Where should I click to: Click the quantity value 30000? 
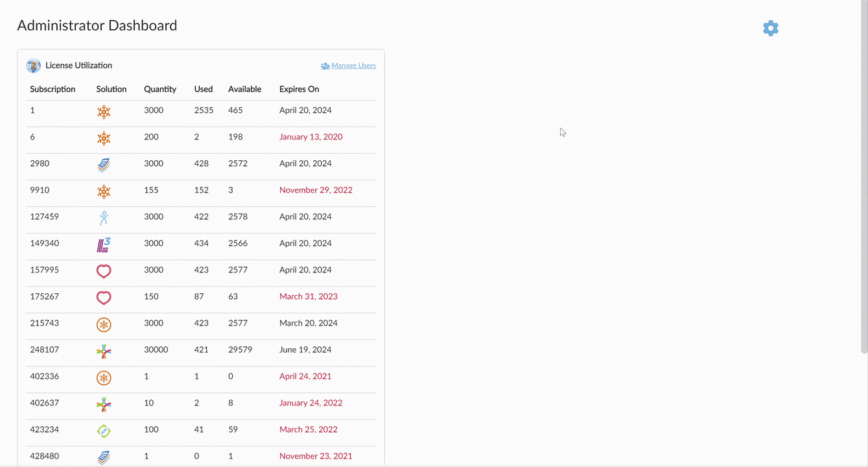pos(156,350)
